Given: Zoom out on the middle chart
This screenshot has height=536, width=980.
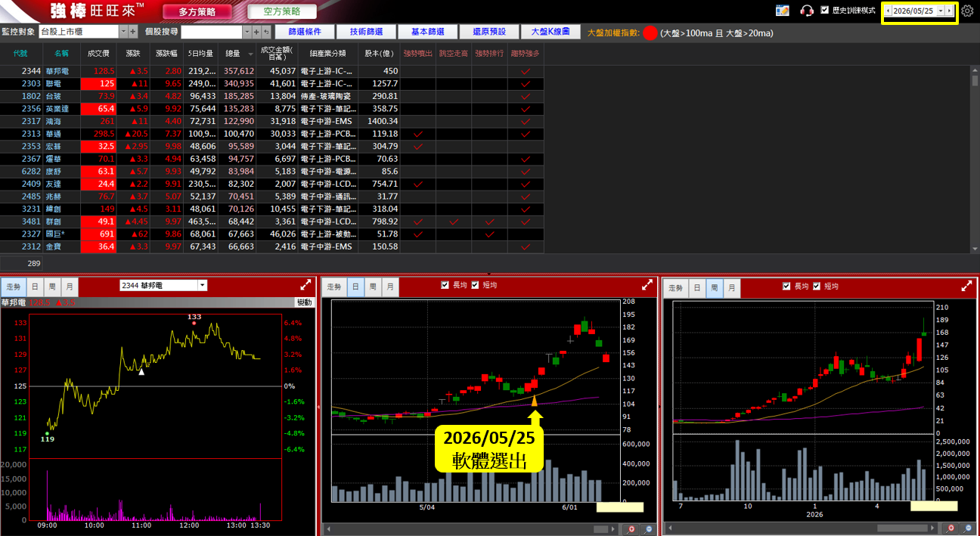Looking at the screenshot, I should (649, 529).
